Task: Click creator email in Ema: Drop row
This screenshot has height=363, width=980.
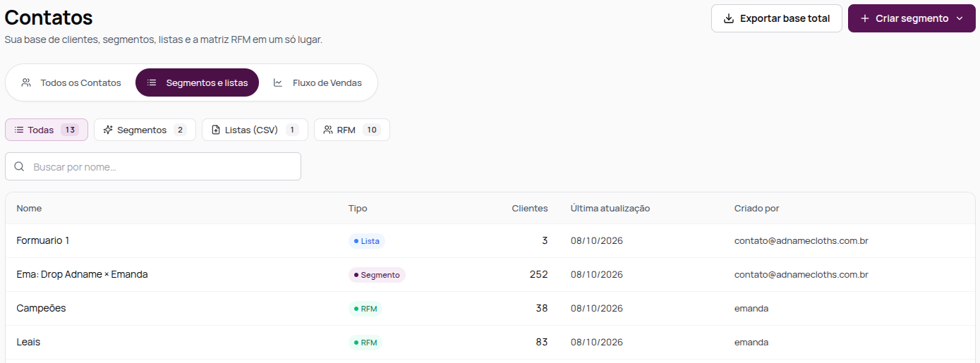Action: [801, 275]
